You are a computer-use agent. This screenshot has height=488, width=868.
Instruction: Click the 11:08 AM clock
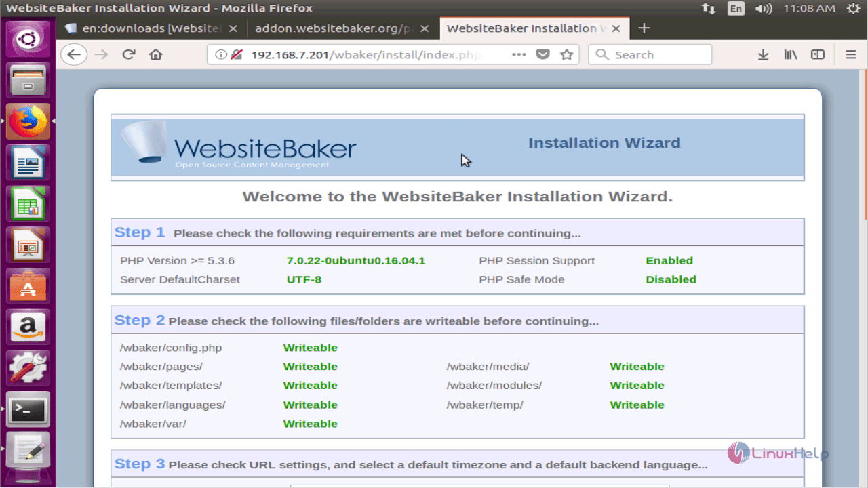809,8
